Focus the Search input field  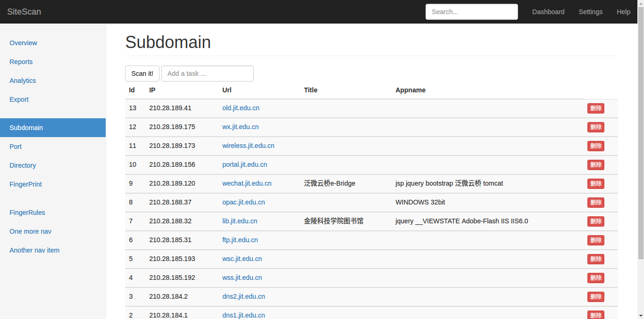472,12
